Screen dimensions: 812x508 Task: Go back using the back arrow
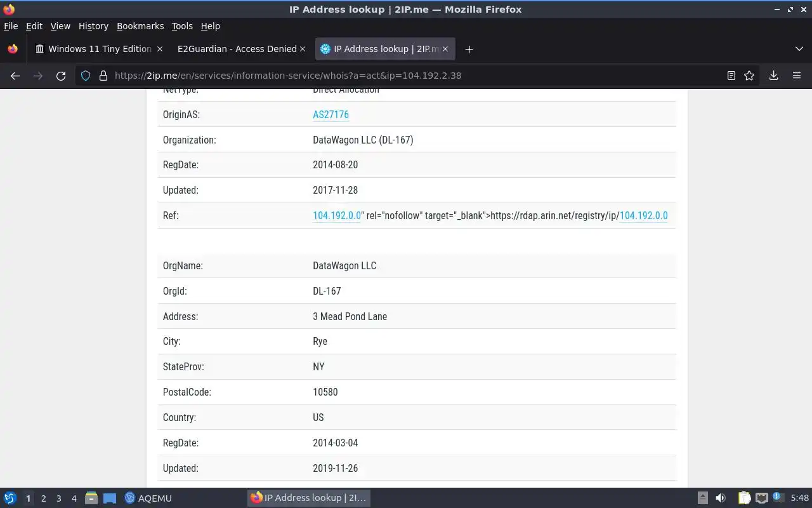15,76
